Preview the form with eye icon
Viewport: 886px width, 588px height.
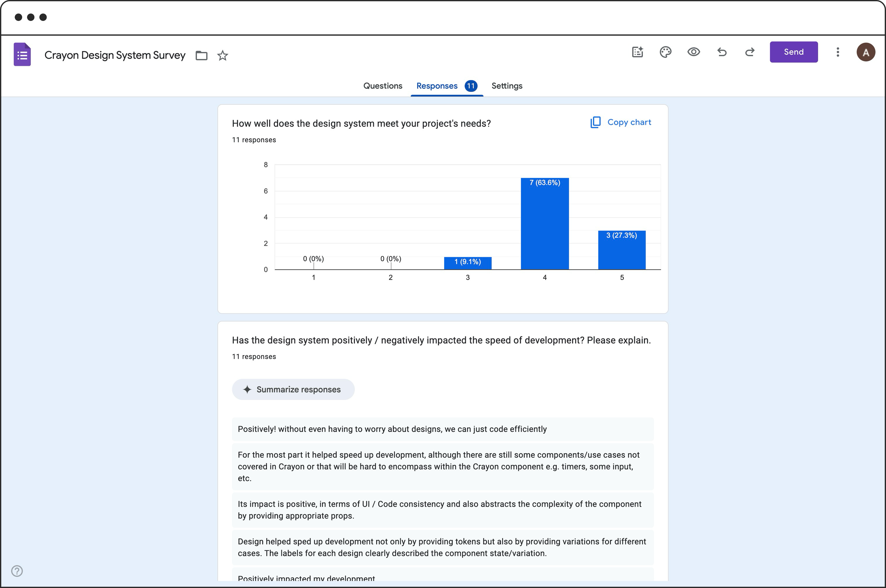click(693, 52)
